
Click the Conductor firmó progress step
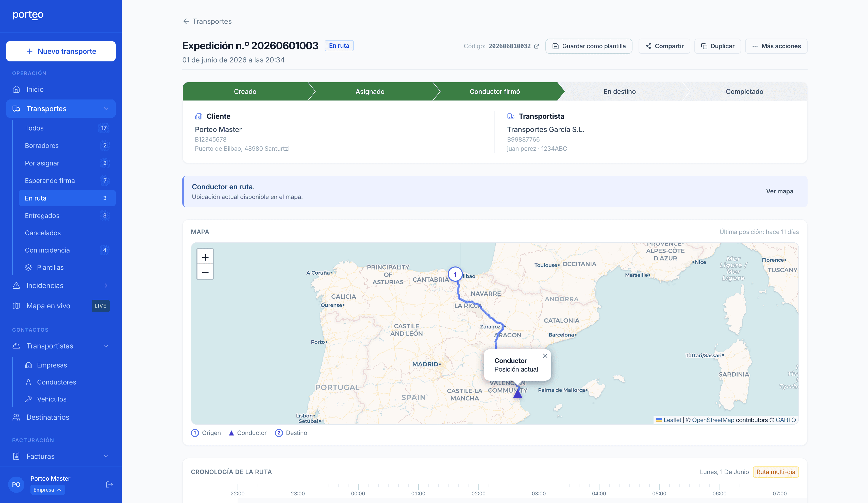tap(495, 92)
